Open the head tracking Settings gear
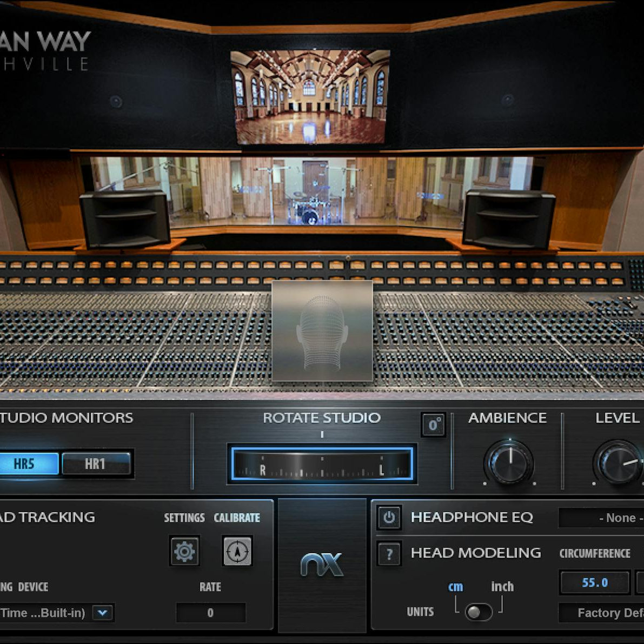 184,550
